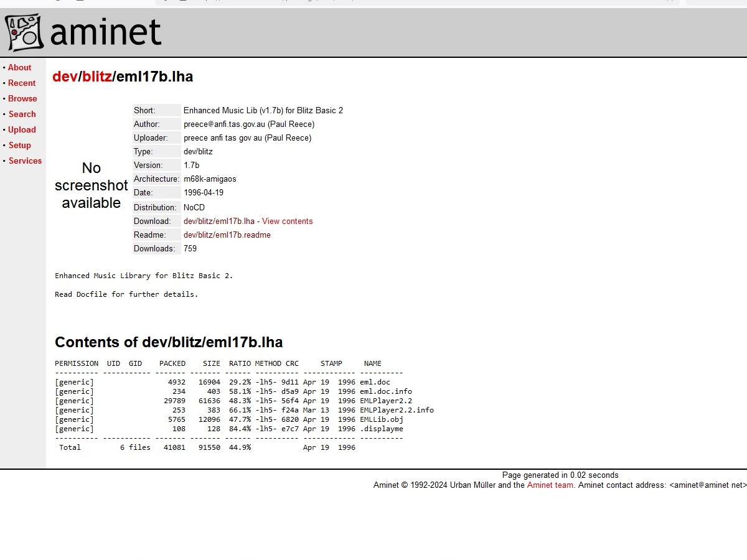
Task: Click the View contents link
Action: coord(287,221)
